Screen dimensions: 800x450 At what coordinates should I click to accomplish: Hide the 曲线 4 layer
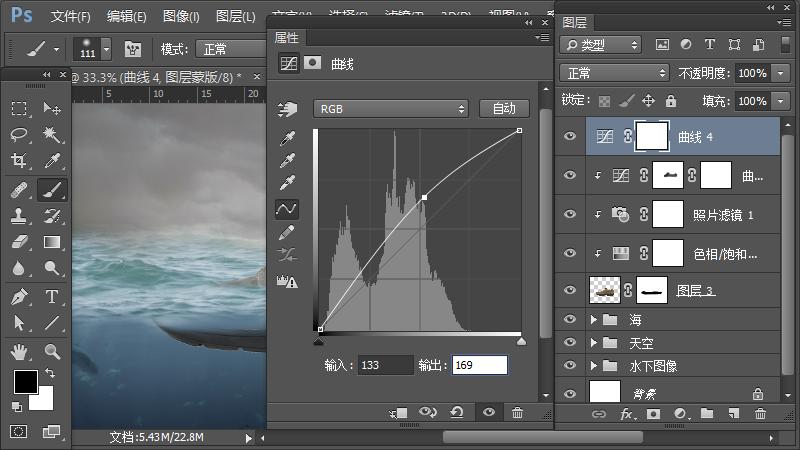point(570,136)
